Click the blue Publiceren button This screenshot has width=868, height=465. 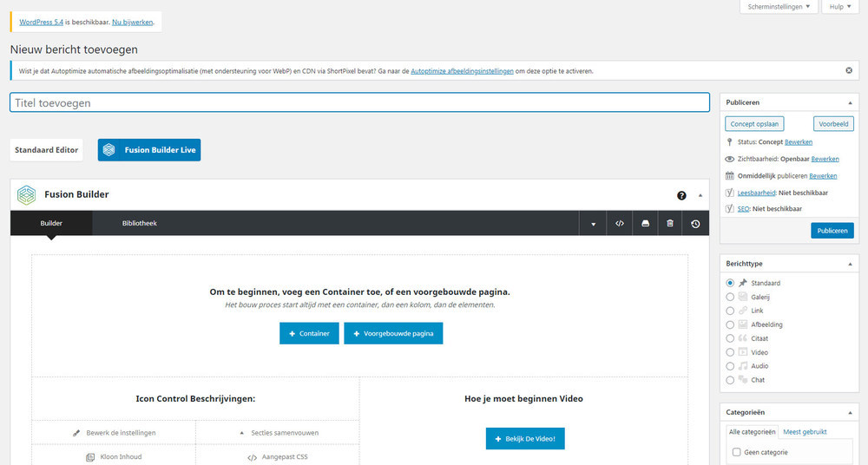[x=832, y=230]
